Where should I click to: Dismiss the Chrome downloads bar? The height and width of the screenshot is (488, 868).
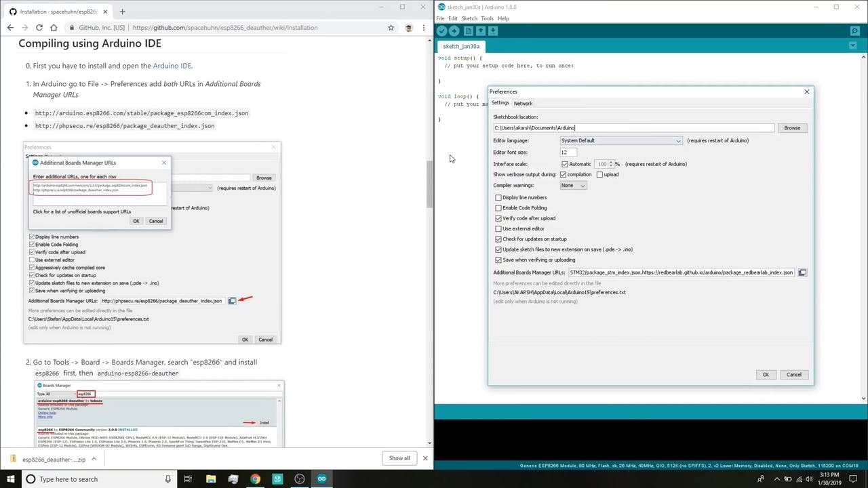425,458
